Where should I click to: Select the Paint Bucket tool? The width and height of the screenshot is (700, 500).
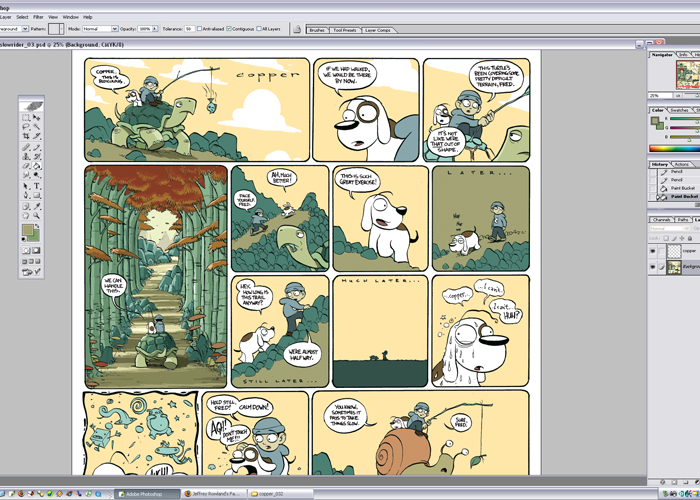point(37,166)
